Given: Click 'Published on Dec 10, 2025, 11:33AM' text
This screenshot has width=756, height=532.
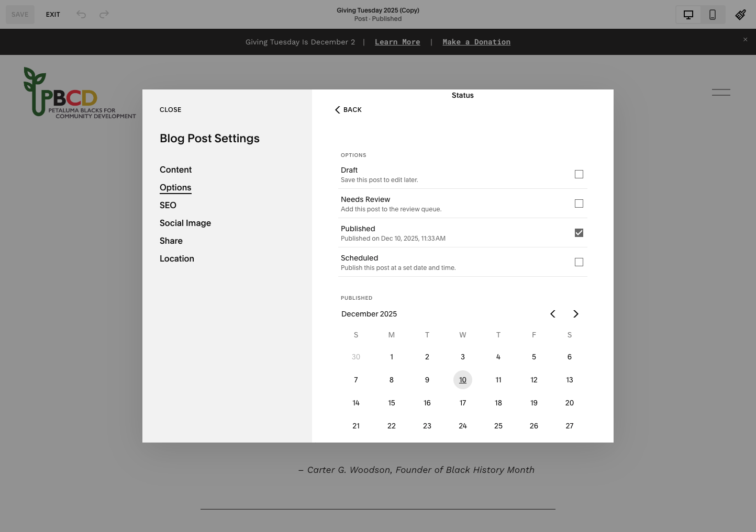Looking at the screenshot, I should click(393, 239).
